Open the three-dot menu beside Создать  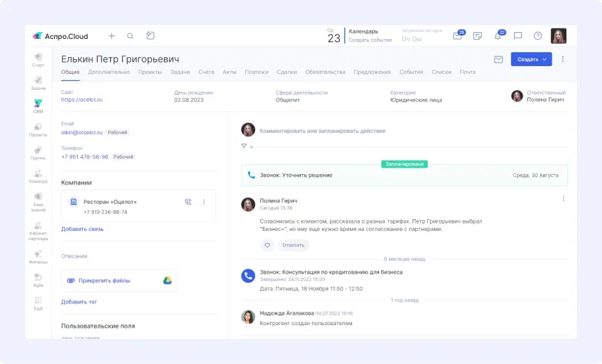563,59
